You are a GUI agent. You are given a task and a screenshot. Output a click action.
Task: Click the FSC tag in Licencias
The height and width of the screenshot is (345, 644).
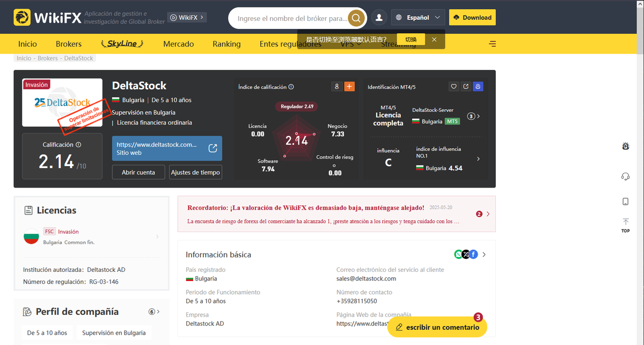(49, 232)
